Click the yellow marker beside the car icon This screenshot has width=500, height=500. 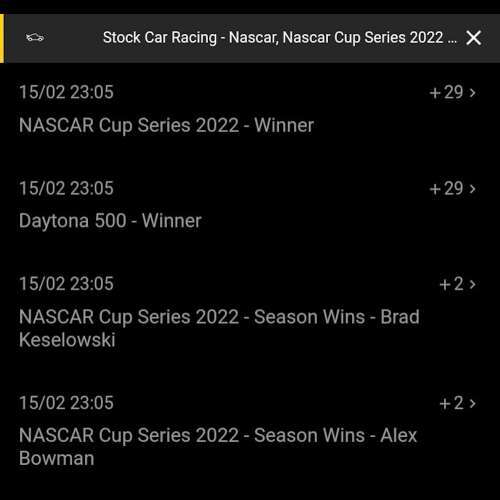pyautogui.click(x=2, y=38)
